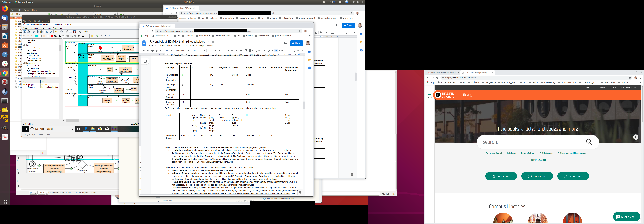The image size is (644, 224).
Task: Collapse the Lane tree node
Action: (23, 45)
